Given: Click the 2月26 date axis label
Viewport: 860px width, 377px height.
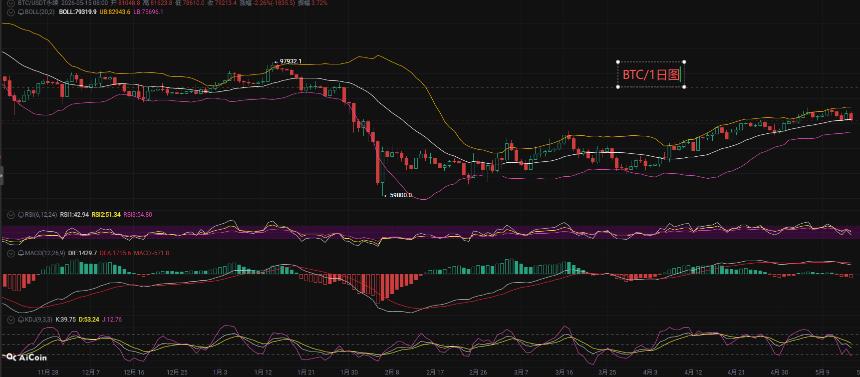Looking at the screenshot, I should (x=478, y=372).
